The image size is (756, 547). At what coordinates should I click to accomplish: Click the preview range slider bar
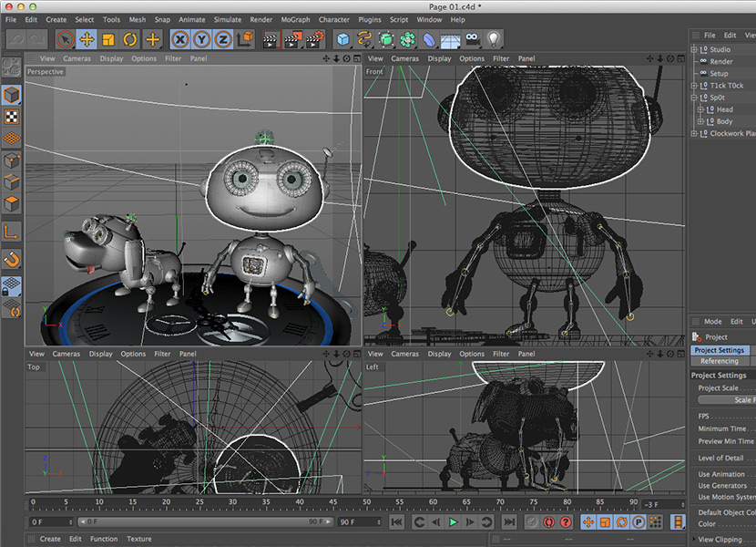pyautogui.click(x=205, y=521)
